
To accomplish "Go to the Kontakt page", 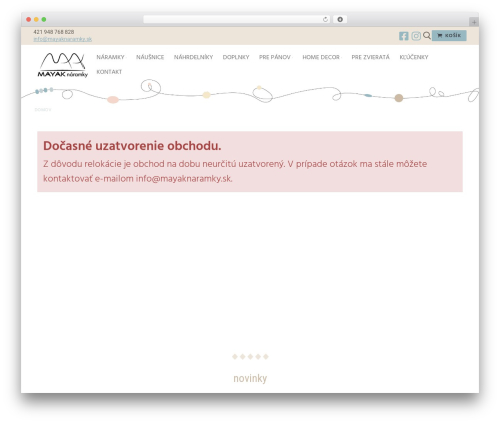I will 109,72.
